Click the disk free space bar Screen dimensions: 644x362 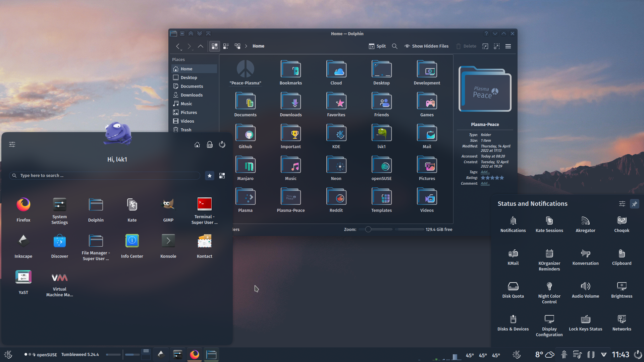(410, 230)
